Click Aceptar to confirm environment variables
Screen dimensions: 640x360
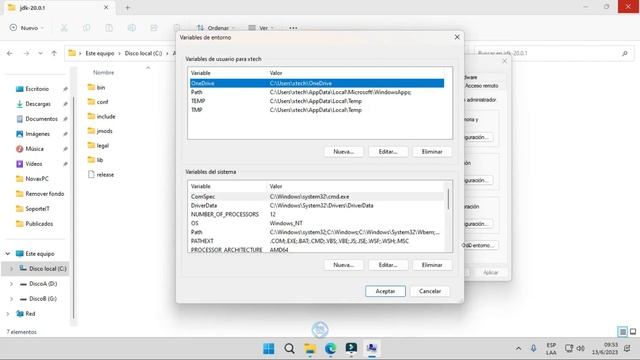(x=385, y=291)
